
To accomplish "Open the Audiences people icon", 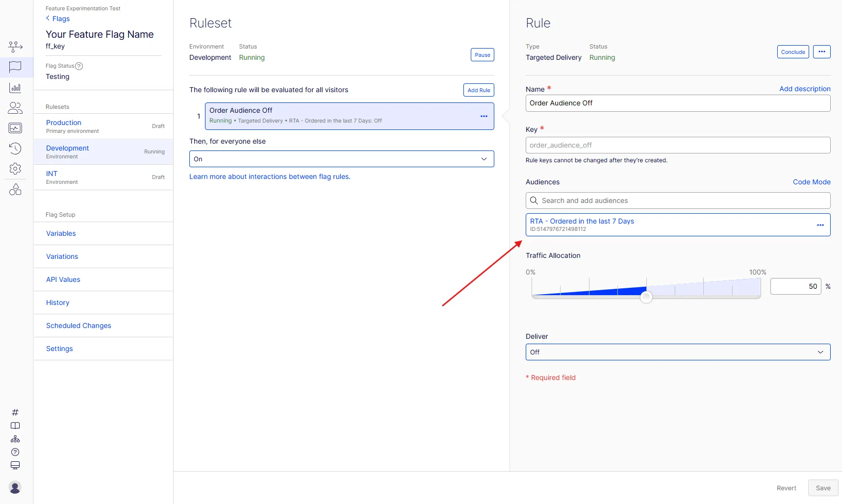I will click(x=15, y=108).
